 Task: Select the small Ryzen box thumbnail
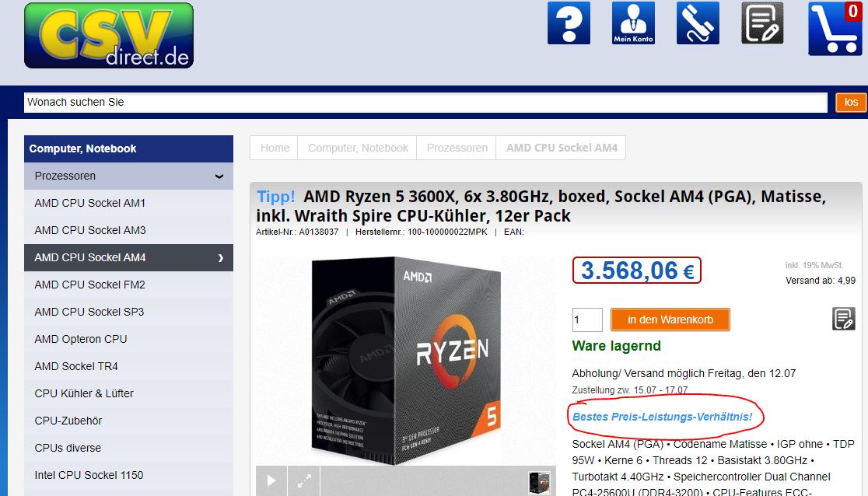(539, 482)
